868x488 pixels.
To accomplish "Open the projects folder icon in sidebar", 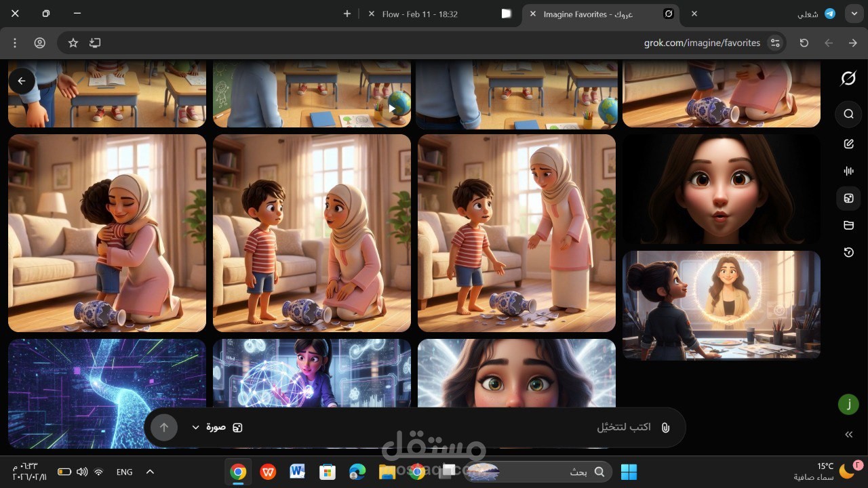I will [848, 225].
